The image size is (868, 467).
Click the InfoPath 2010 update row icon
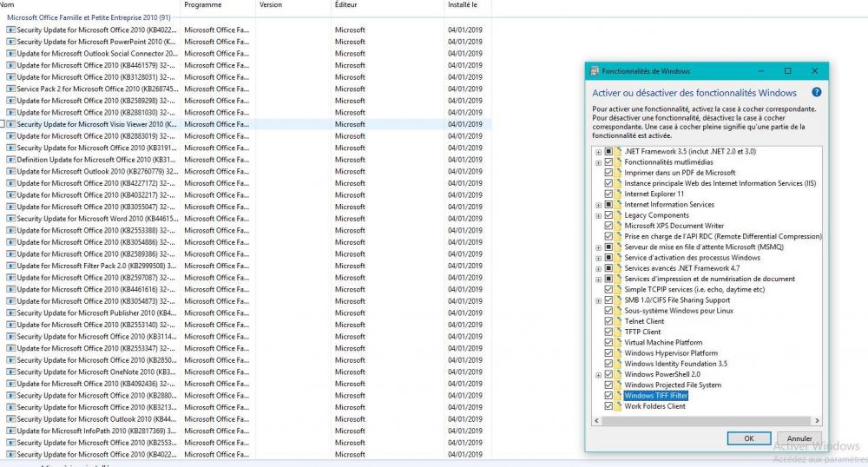pos(10,431)
